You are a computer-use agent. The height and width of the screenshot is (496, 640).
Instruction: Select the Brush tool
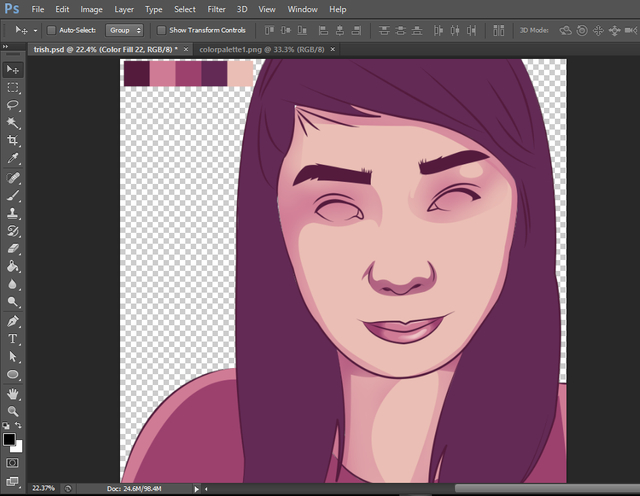pyautogui.click(x=13, y=195)
